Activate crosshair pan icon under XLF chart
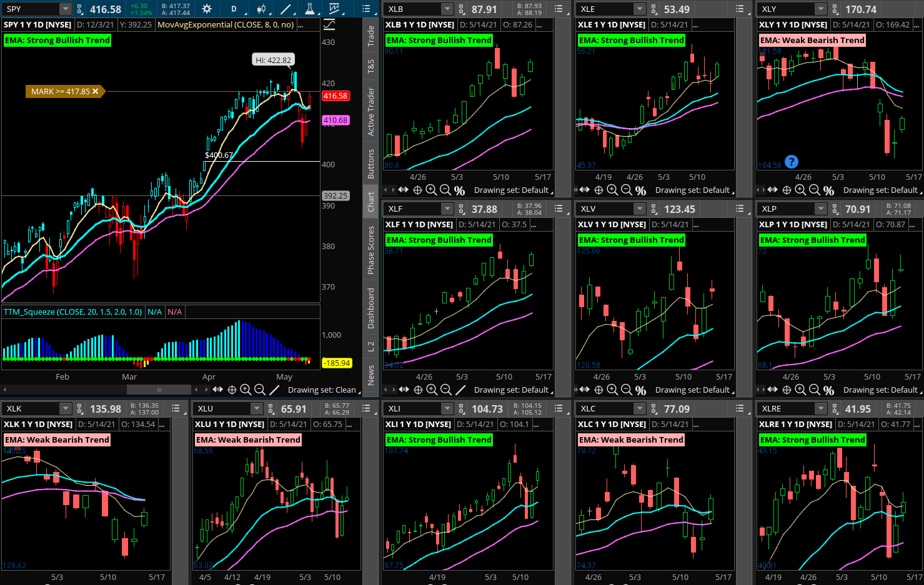This screenshot has width=924, height=585. click(x=418, y=390)
